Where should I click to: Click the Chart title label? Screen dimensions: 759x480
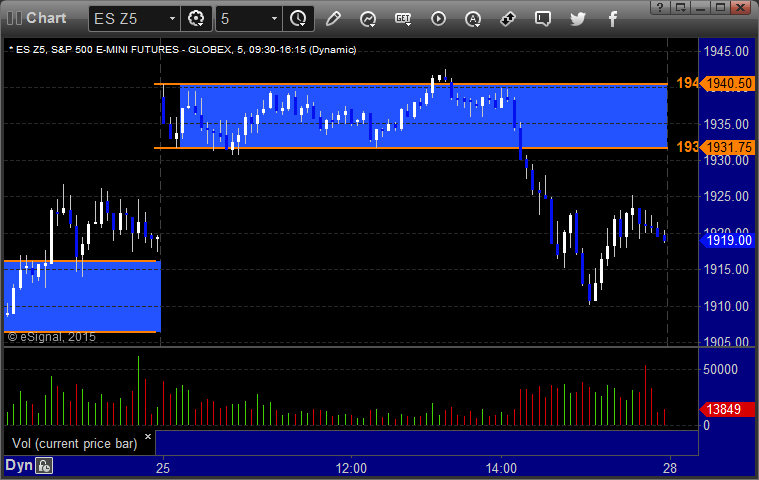(x=46, y=18)
